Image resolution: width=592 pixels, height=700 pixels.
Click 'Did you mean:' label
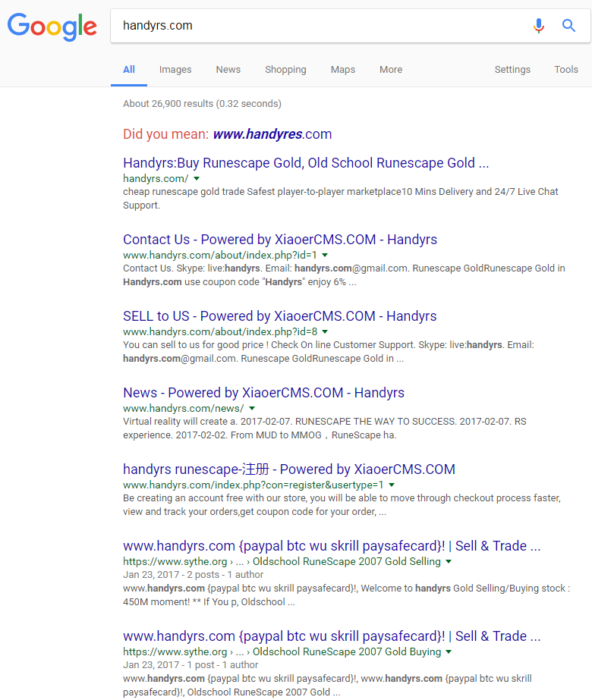[x=165, y=134]
